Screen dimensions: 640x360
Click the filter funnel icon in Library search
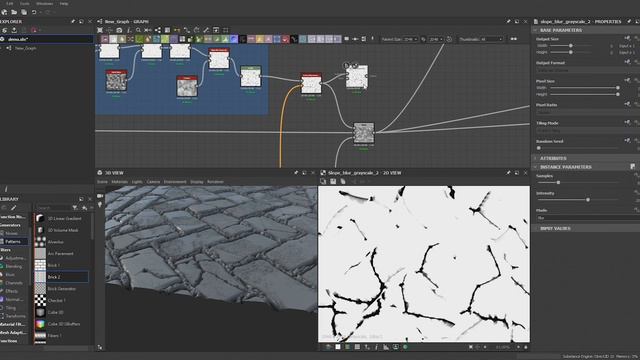coord(75,208)
